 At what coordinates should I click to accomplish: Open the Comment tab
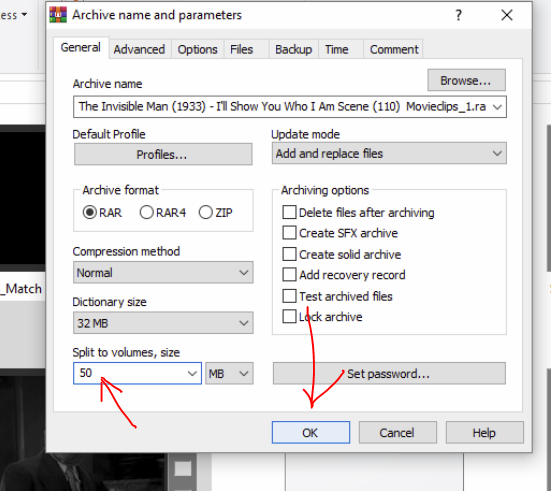394,50
